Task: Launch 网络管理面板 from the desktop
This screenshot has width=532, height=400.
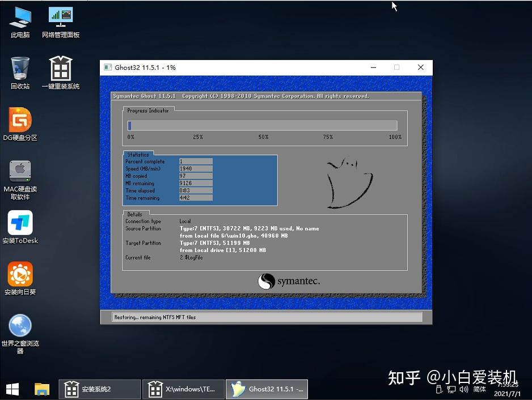Action: 60,20
